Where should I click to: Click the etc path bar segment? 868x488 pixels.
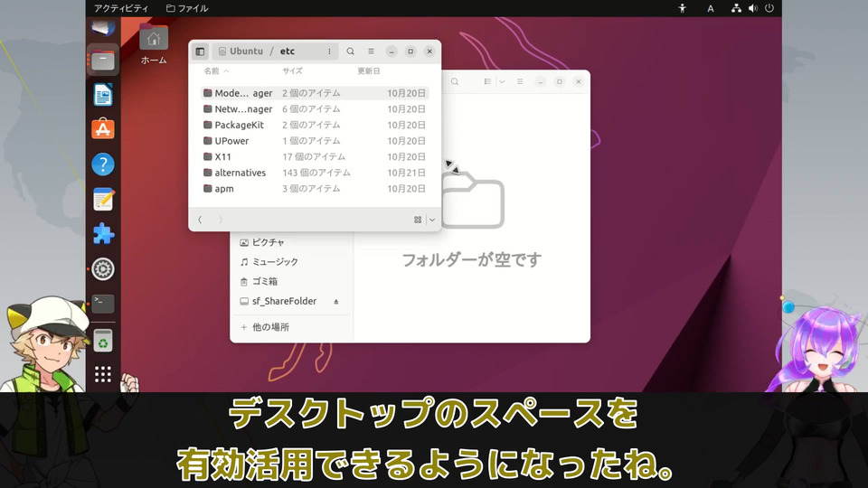[x=288, y=52]
